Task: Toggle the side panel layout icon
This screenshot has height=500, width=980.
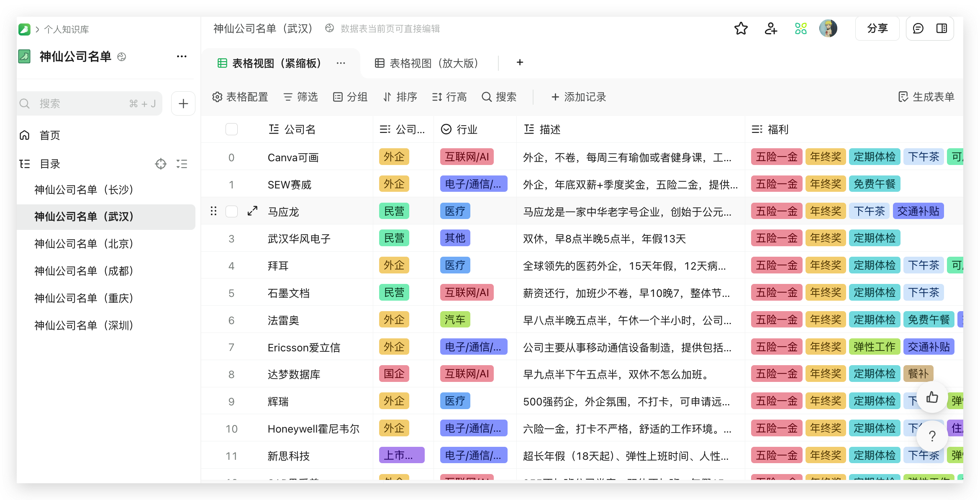Action: click(x=942, y=28)
